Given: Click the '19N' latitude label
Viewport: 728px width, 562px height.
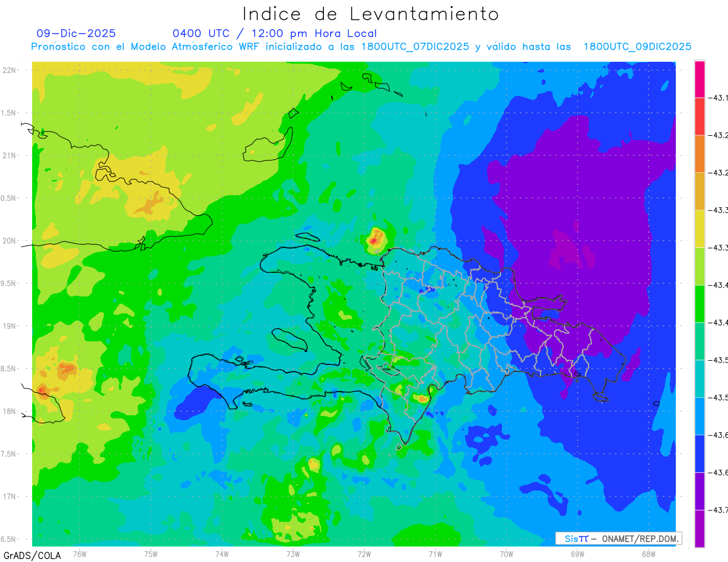Looking at the screenshot, I should (10, 326).
